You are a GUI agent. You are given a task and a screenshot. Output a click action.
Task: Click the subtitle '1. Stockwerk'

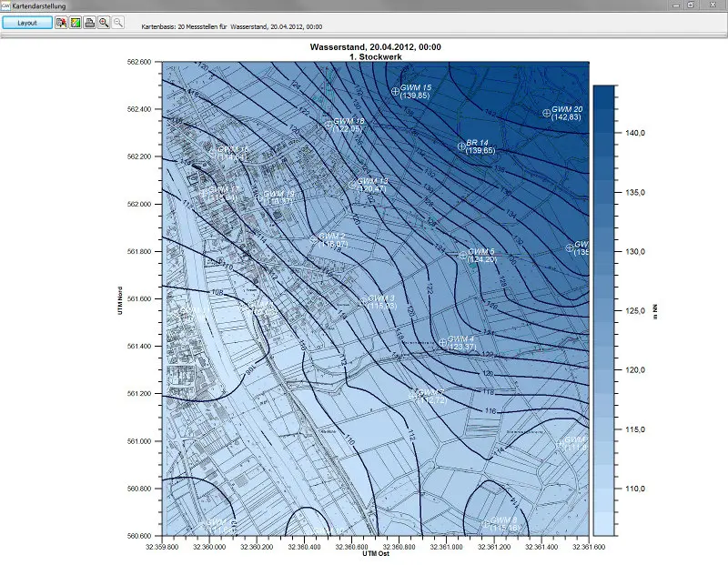coord(375,56)
